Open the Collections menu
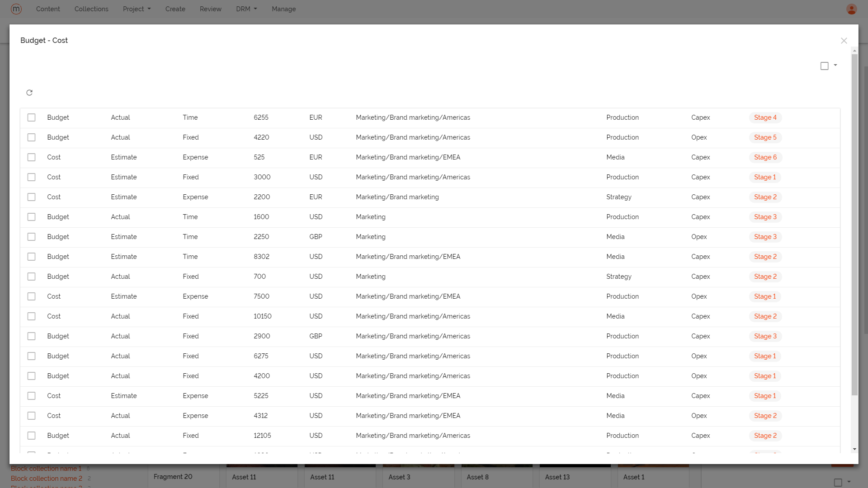 coord(91,9)
